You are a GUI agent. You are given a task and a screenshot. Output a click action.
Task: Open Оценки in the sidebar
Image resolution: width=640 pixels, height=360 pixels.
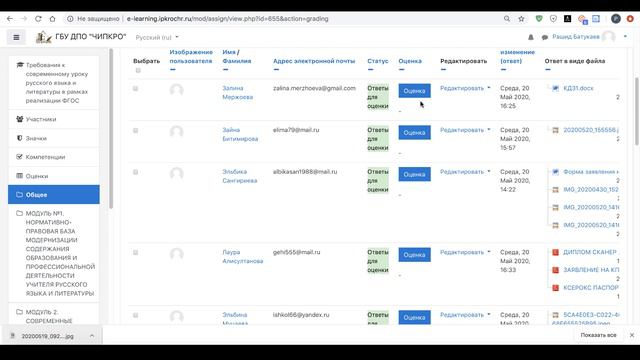coord(53,176)
